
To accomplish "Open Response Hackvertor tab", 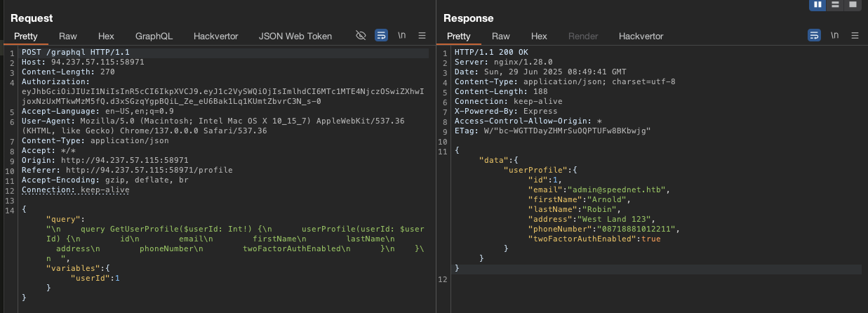I will click(641, 36).
